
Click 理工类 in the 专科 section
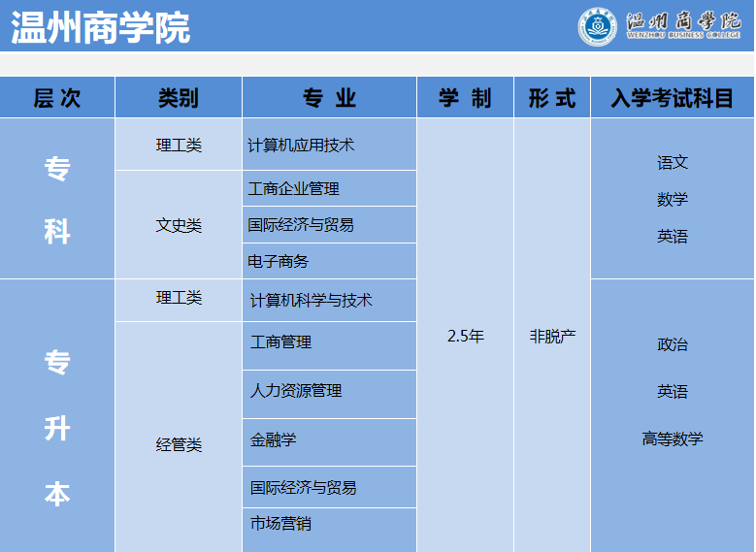[179, 146]
